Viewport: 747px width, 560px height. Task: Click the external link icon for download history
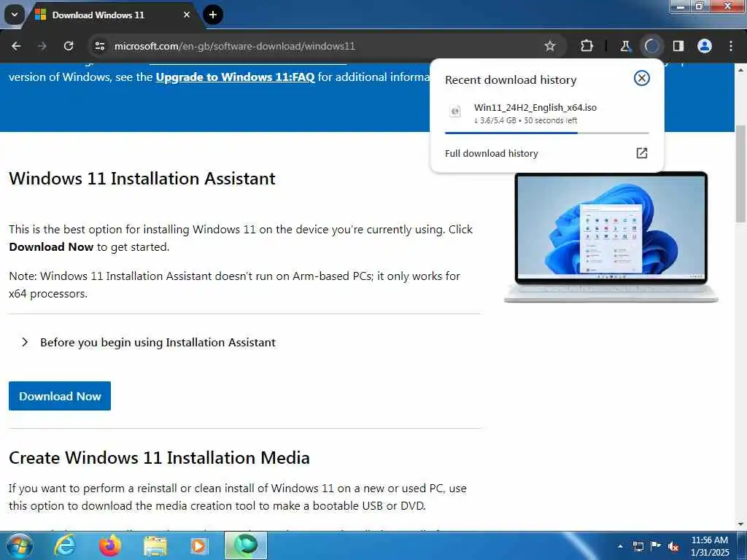point(642,153)
